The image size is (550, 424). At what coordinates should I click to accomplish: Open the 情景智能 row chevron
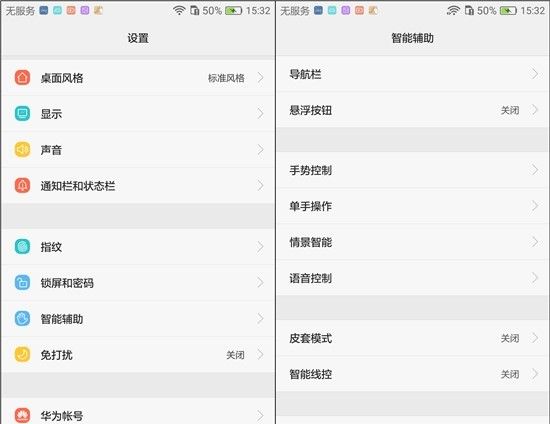pyautogui.click(x=535, y=242)
